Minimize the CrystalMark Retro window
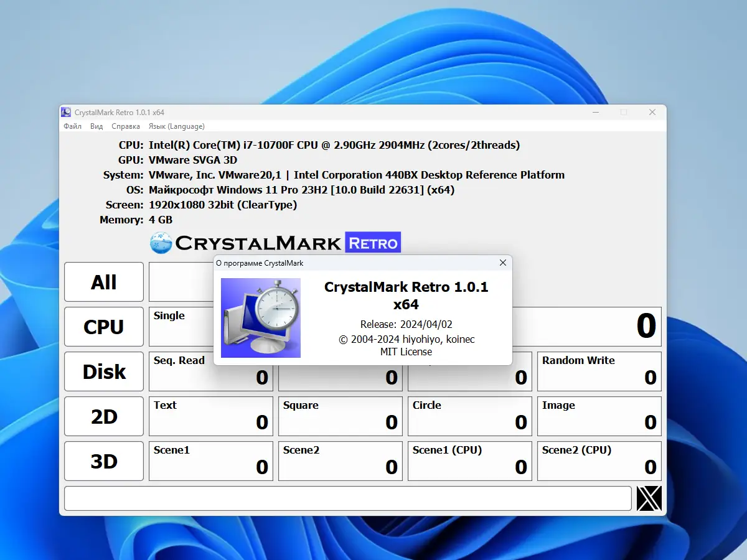Image resolution: width=747 pixels, height=560 pixels. pos(595,112)
